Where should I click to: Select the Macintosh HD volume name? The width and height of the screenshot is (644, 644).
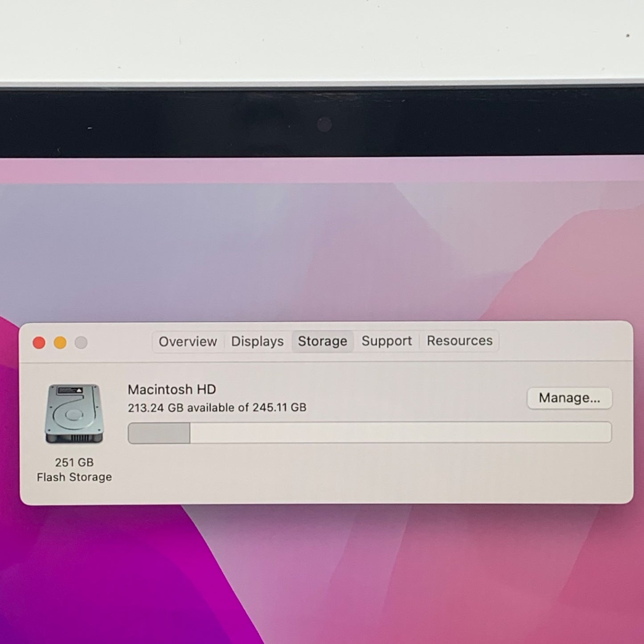click(x=172, y=390)
